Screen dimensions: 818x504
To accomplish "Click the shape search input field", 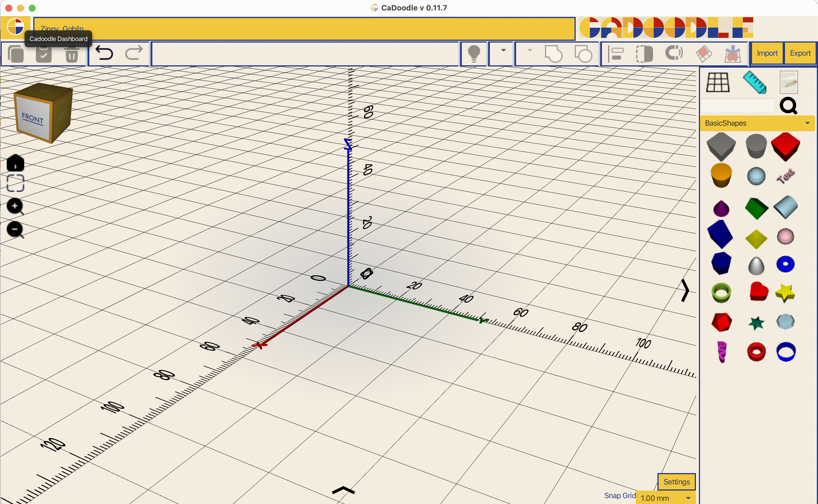I will 737,106.
